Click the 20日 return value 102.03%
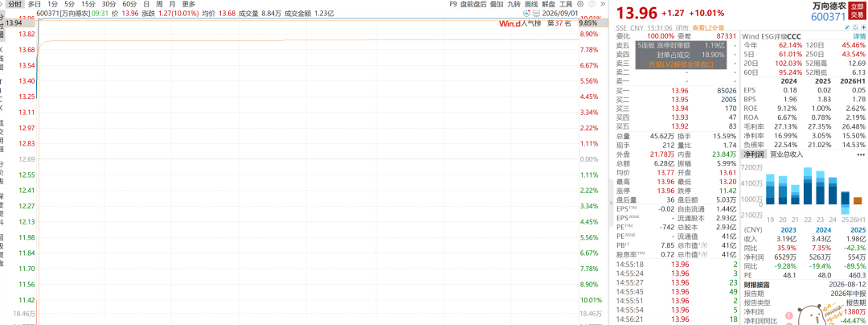The image size is (868, 325). (x=791, y=64)
